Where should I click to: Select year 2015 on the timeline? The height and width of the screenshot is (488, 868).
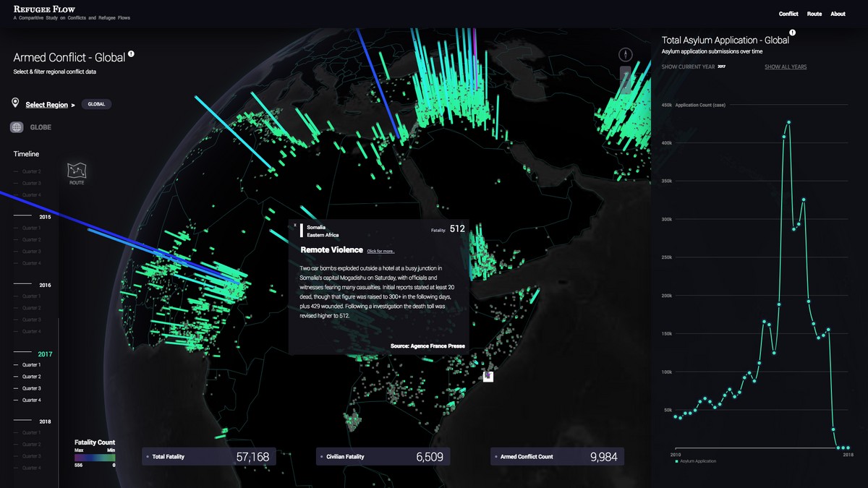pos(45,217)
